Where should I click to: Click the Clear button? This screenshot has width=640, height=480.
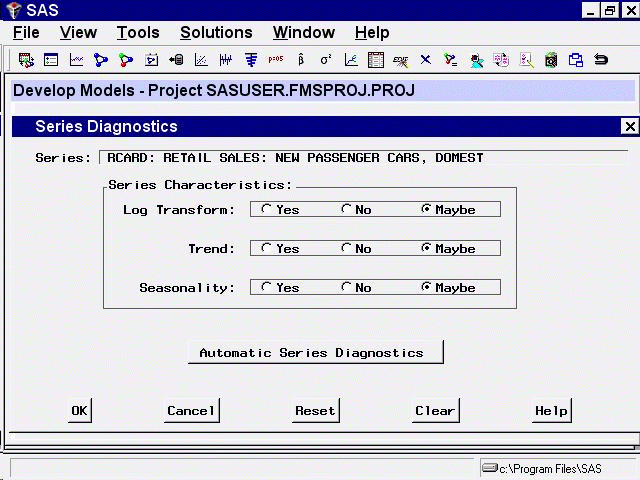click(436, 411)
